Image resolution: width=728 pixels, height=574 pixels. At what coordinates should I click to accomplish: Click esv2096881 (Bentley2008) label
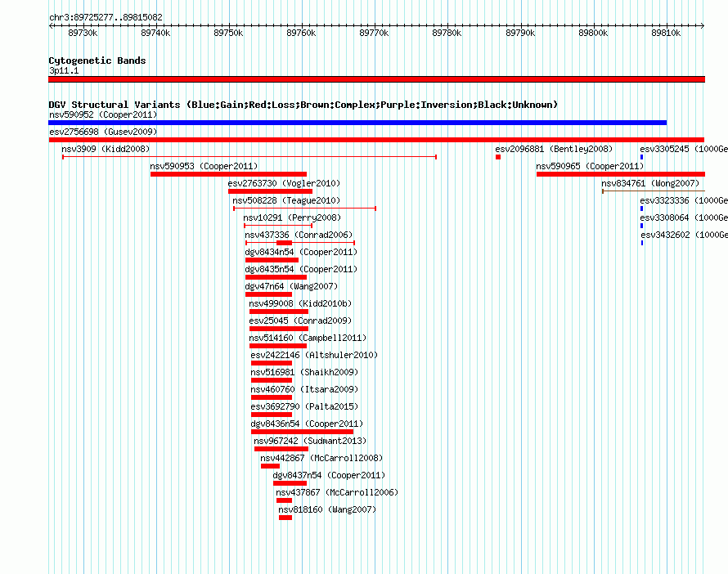click(554, 149)
